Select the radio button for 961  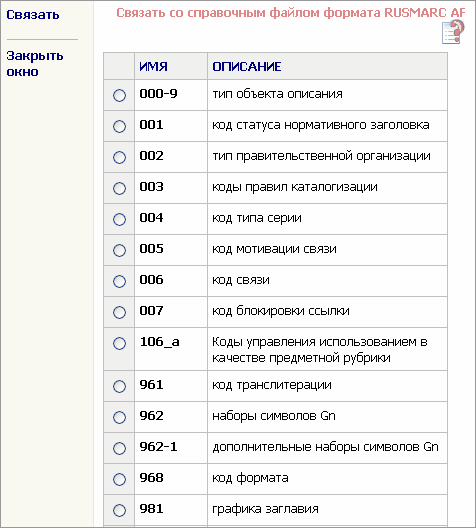[119, 386]
